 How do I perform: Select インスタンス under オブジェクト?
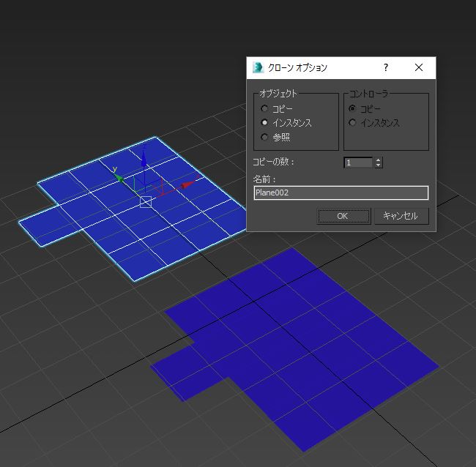point(264,123)
